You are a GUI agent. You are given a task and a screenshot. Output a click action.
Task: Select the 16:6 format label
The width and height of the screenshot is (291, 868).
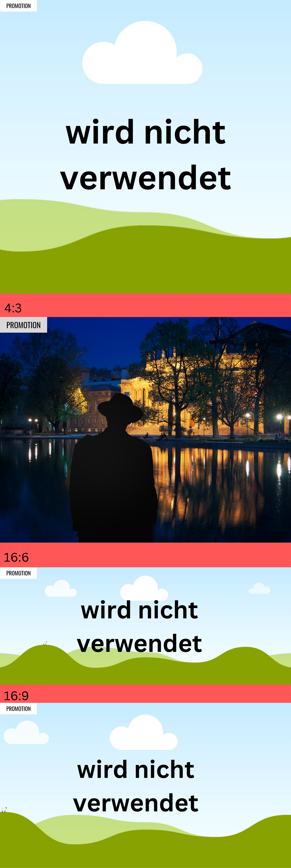pyautogui.click(x=16, y=557)
